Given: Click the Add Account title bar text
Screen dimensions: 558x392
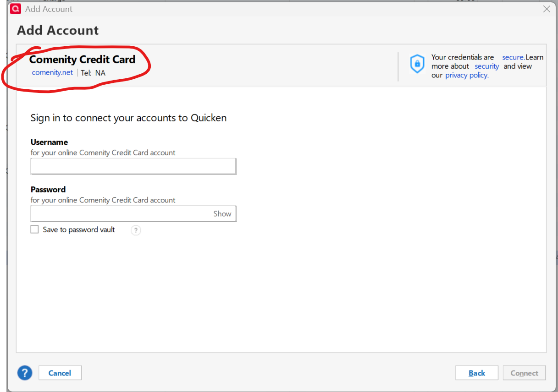Looking at the screenshot, I should click(49, 9).
